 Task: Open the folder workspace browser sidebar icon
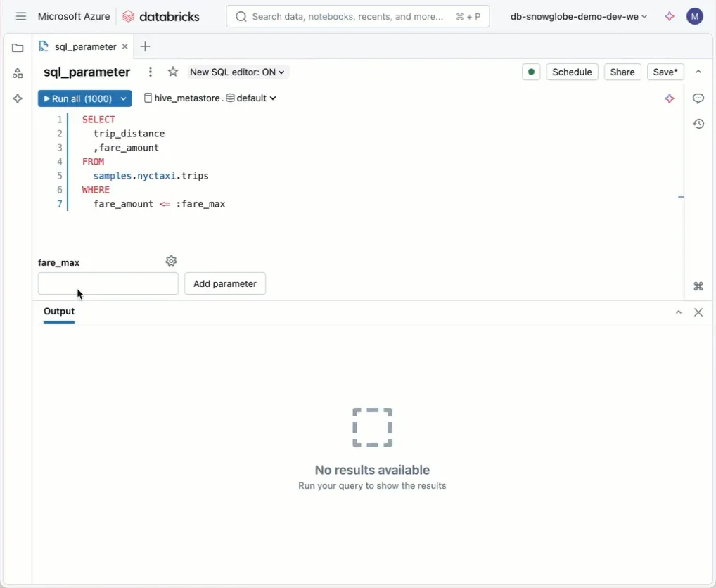point(18,48)
